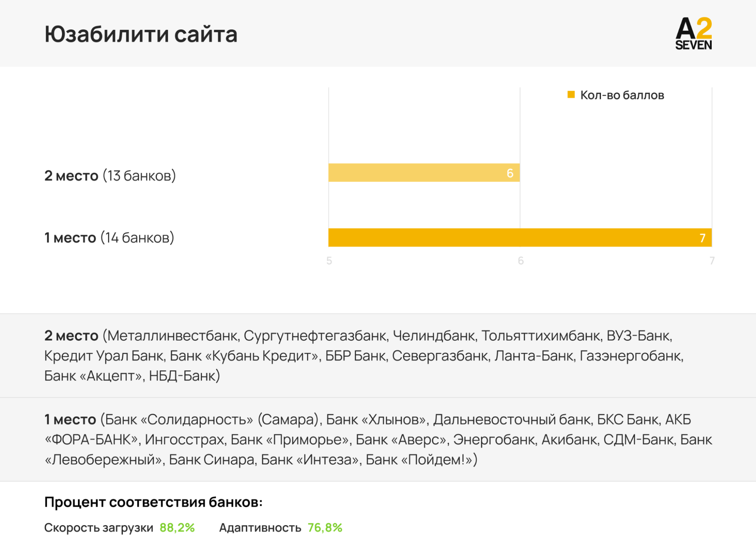This screenshot has width=756, height=546.
Task: Click the '7' data label inside the bar
Action: [702, 238]
